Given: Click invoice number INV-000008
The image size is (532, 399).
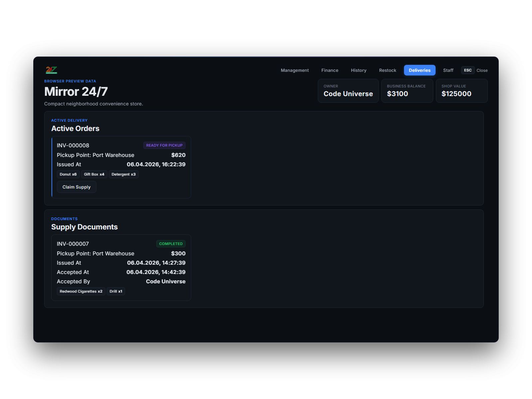Looking at the screenshot, I should click(x=73, y=145).
